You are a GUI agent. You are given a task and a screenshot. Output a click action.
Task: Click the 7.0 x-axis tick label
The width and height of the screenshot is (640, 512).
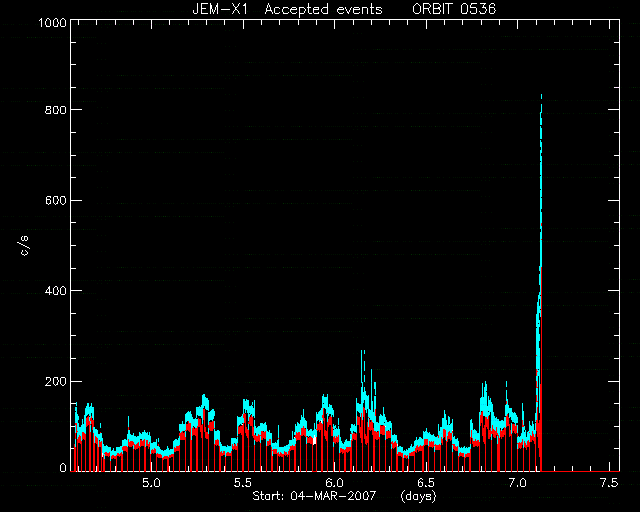click(517, 483)
